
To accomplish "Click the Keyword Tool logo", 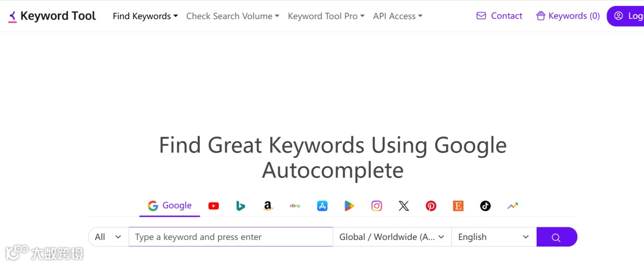I will [x=52, y=16].
